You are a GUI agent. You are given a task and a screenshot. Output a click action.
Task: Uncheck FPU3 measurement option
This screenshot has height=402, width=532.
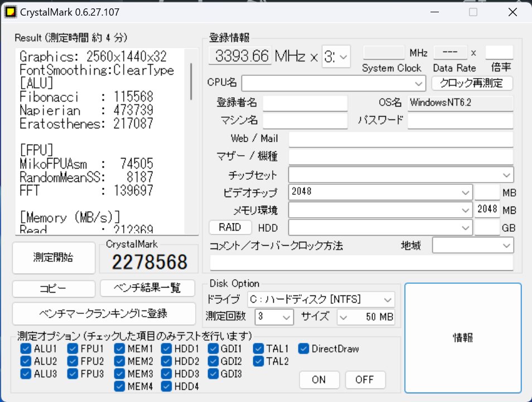(x=72, y=374)
